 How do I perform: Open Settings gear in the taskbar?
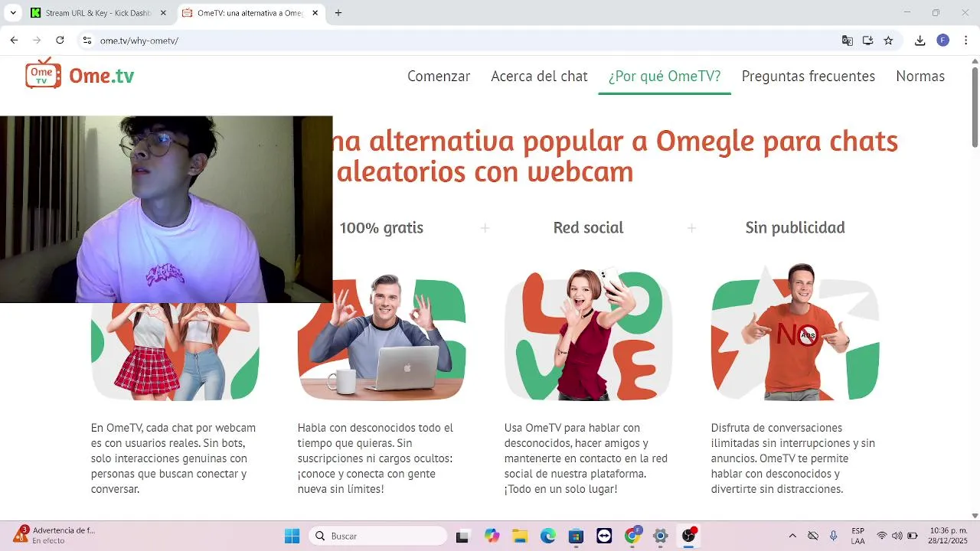pyautogui.click(x=661, y=536)
